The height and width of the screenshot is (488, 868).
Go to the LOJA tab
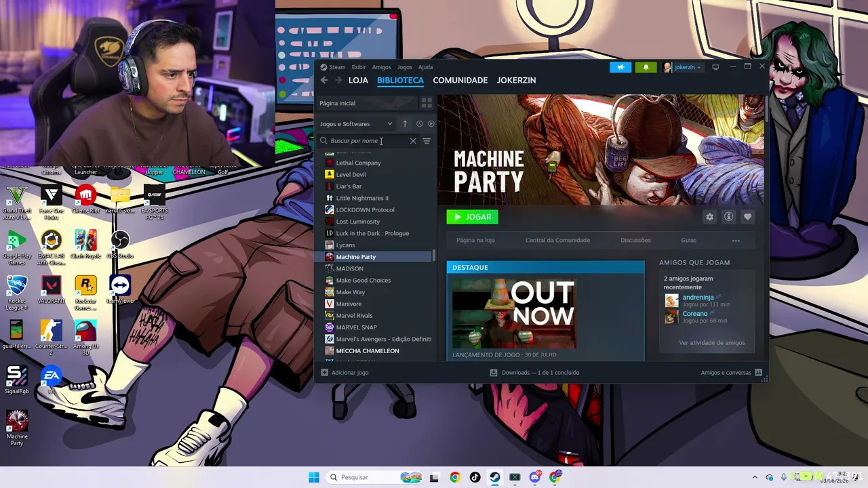(358, 80)
